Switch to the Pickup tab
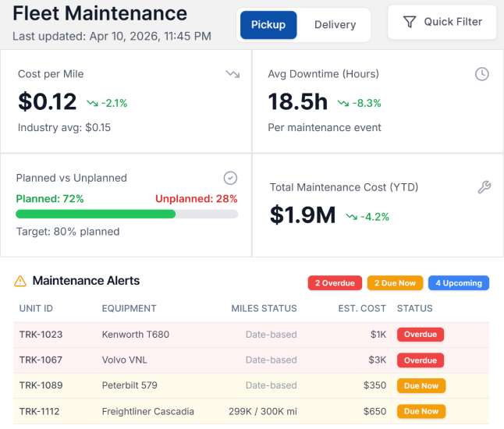The image size is (504, 429). tap(268, 25)
